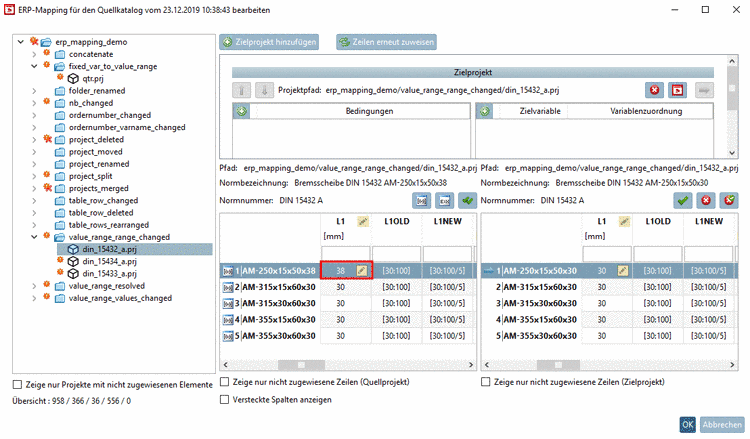Click the row icon of source row AM-315x15x60x30
Image resolution: width=750 pixels, height=439 pixels.
[x=228, y=287]
